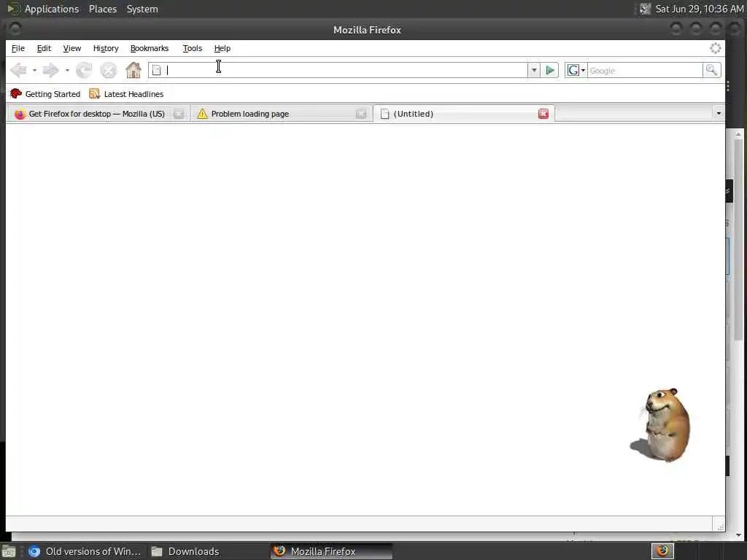
Task: Click the Latest Headlines feed icon
Action: (94, 94)
